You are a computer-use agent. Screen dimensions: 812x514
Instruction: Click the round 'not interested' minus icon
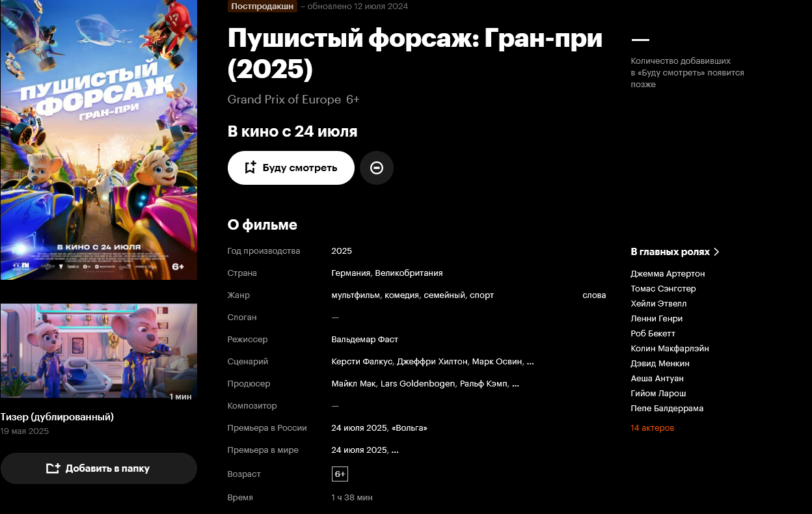[x=377, y=168]
